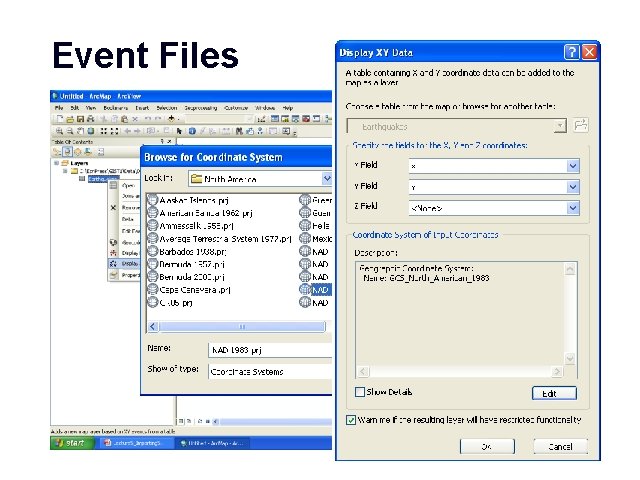Open the Selection menu in ArcMap
This screenshot has height=480, width=640.
click(167, 108)
